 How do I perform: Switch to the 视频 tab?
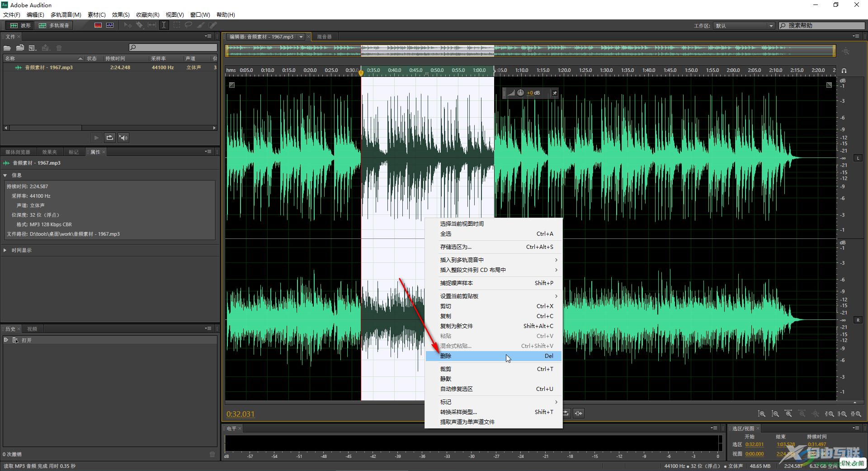click(x=32, y=329)
